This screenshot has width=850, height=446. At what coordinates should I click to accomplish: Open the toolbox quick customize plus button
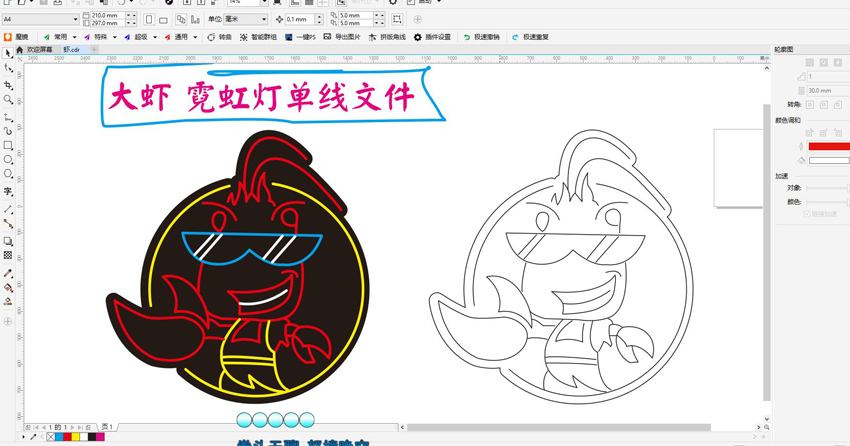(x=8, y=321)
